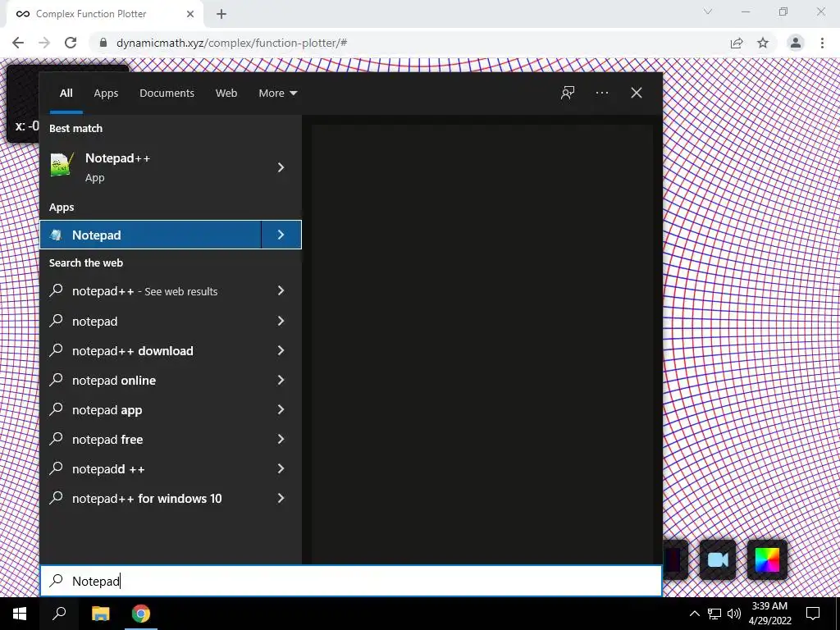Image resolution: width=840 pixels, height=630 pixels.
Task: Launch Notepad from the Apps results
Action: coord(151,235)
